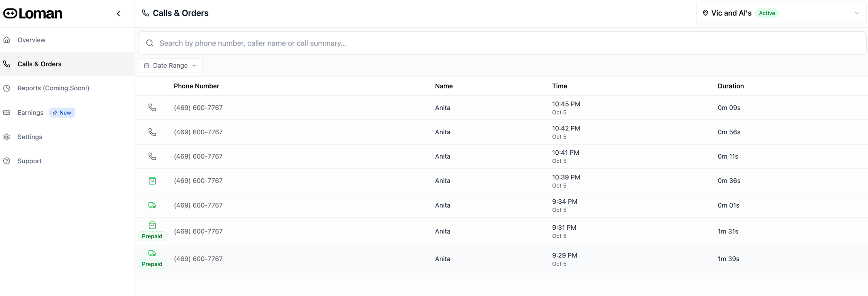Click the location selector chevron arrow
The width and height of the screenshot is (868, 296).
click(x=856, y=13)
